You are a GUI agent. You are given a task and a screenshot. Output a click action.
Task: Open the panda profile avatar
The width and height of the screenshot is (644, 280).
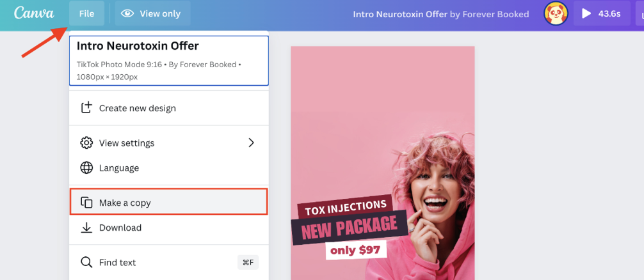pos(556,13)
